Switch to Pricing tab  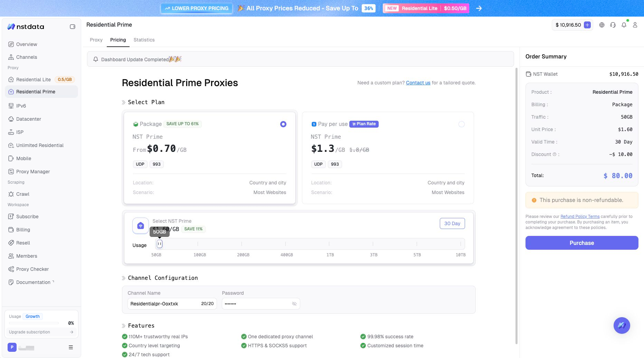[x=118, y=40]
